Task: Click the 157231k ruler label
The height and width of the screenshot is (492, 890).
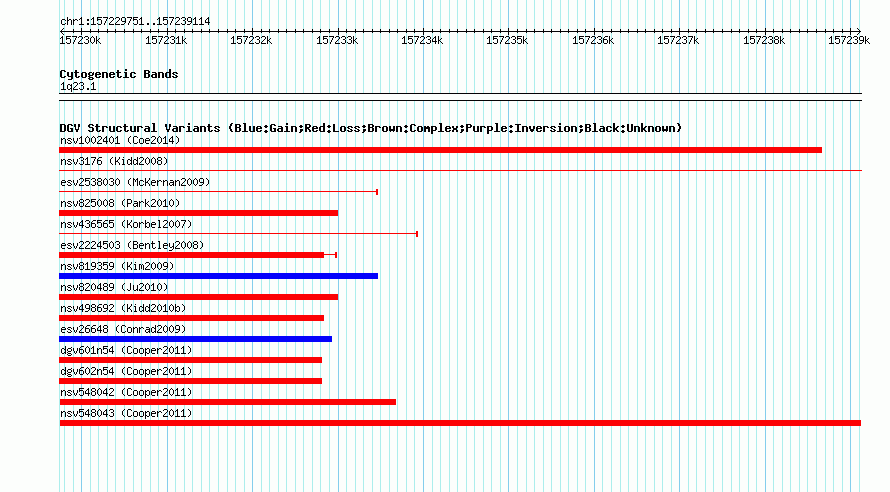Action: click(166, 40)
